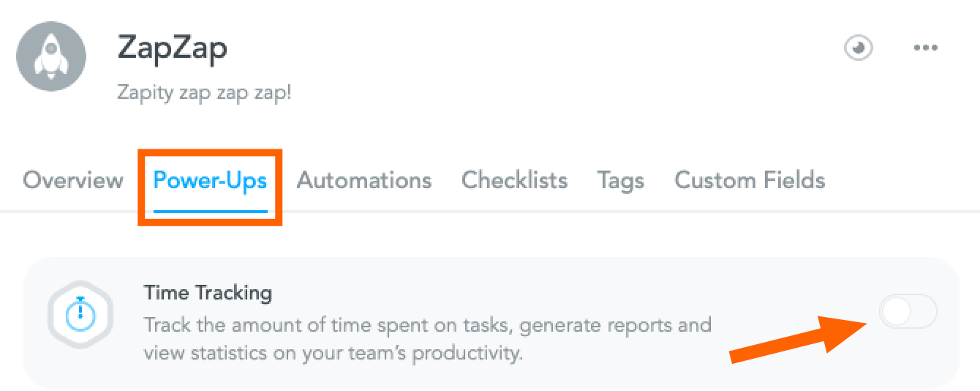This screenshot has width=980, height=391.
Task: Click the Time Tracking power-up card background
Action: coord(490,322)
